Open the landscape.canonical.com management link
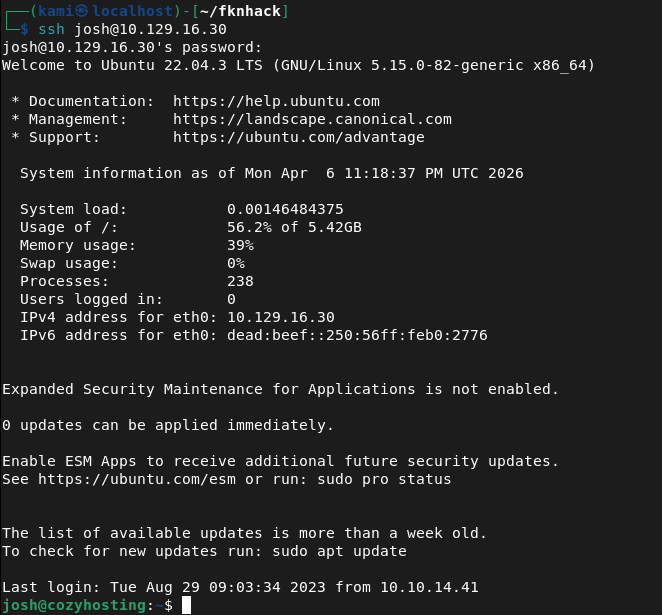The height and width of the screenshot is (615, 662). click(x=312, y=119)
